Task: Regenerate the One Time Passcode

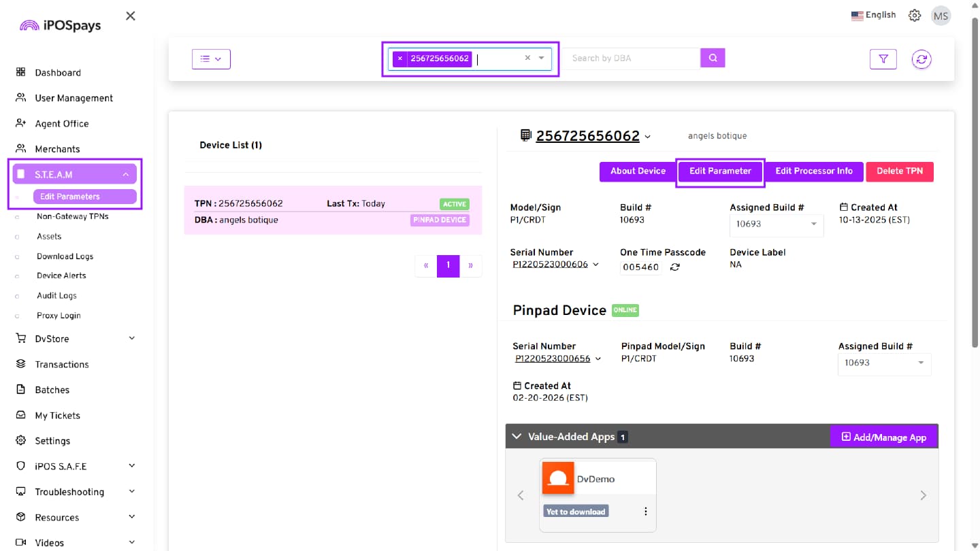Action: (x=674, y=267)
